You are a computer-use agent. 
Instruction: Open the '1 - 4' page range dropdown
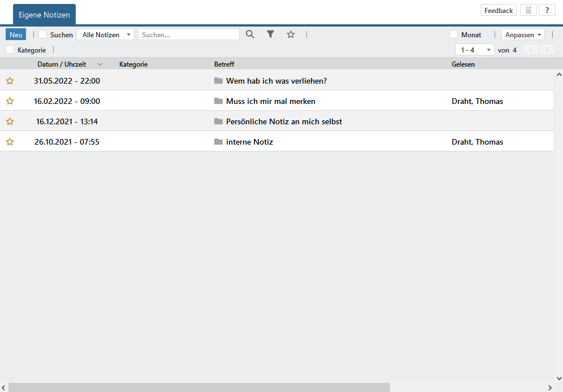[474, 50]
